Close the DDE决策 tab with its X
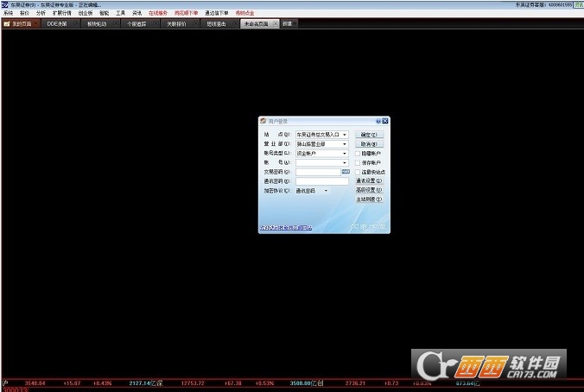This screenshot has height=392, width=584. point(76,24)
